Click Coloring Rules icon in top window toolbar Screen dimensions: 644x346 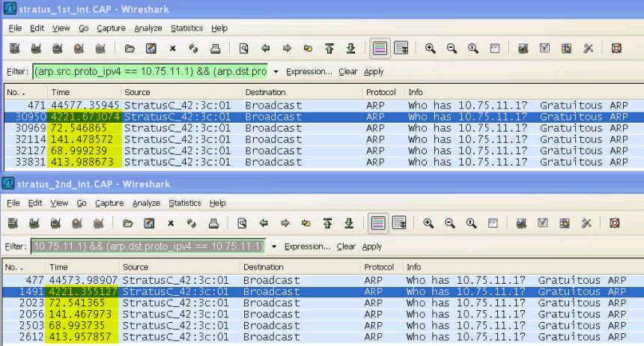(x=566, y=49)
